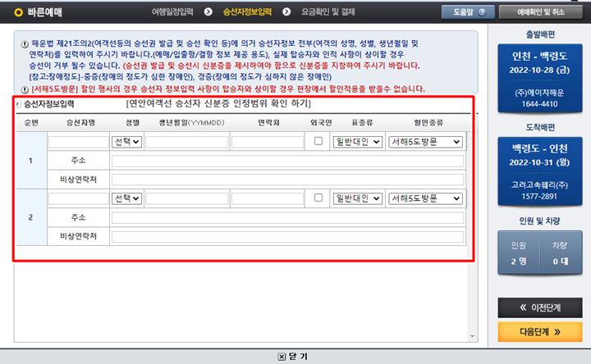This screenshot has height=364, width=591.
Task: Click the 백령도 - 인천 return card
Action: (540, 171)
